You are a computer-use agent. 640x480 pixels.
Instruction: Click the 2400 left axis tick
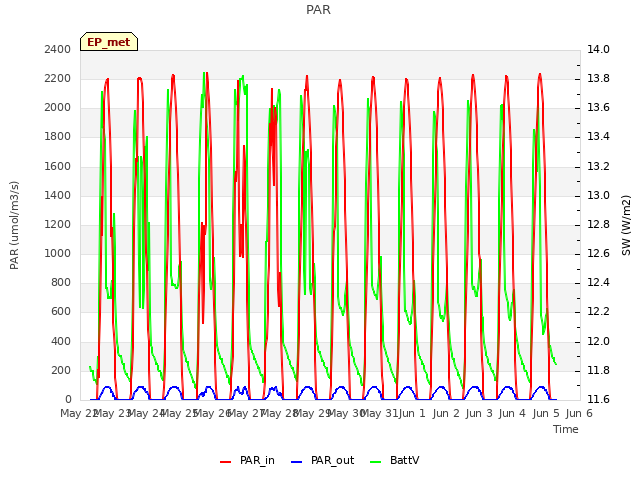pyautogui.click(x=58, y=49)
